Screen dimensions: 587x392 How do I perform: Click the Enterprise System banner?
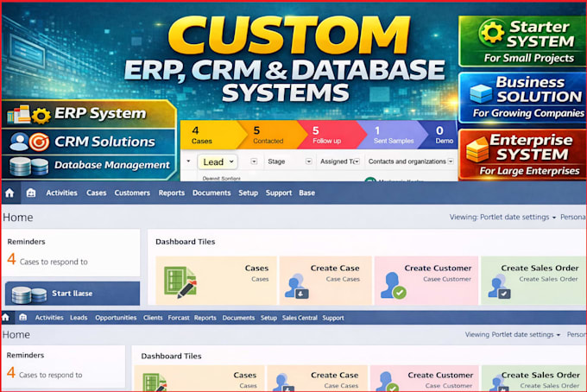click(x=522, y=155)
